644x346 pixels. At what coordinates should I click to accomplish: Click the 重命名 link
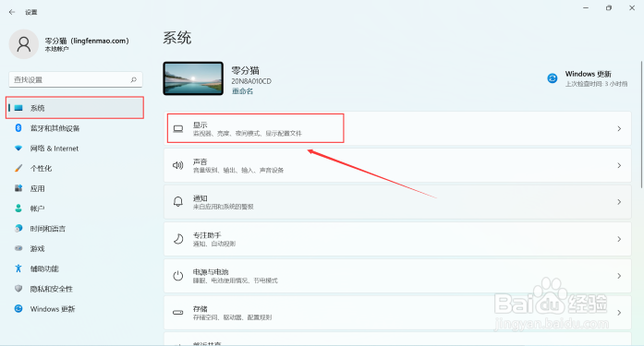click(x=242, y=91)
